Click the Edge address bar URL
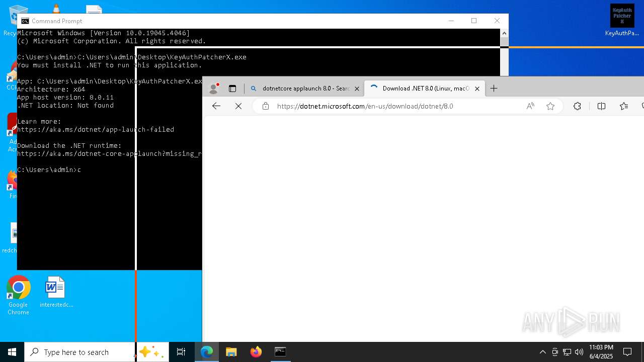The width and height of the screenshot is (644, 362). point(365,106)
